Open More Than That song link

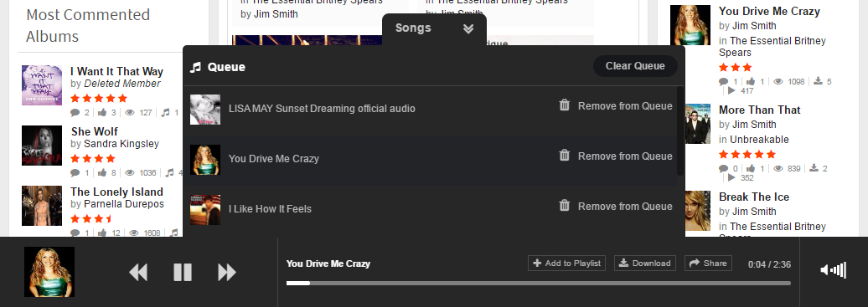pyautogui.click(x=759, y=110)
